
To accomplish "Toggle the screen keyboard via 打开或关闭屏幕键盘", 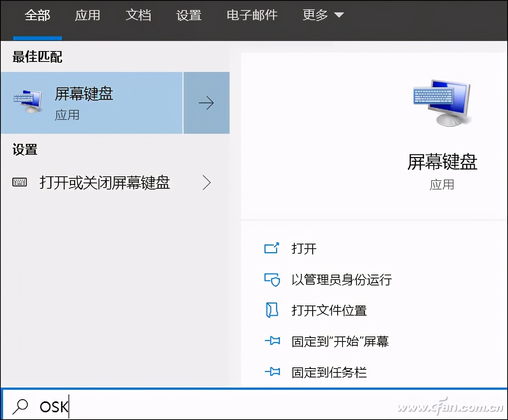I will [105, 183].
